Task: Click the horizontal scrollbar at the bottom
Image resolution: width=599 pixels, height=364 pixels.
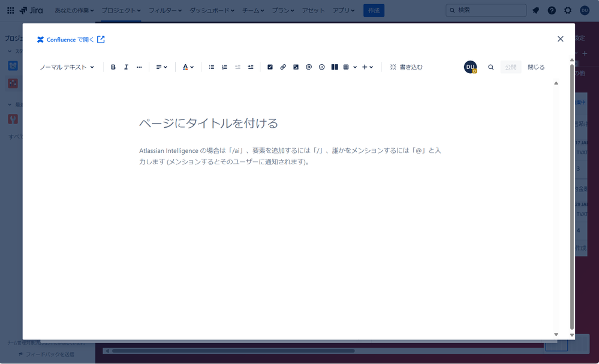Action: pyautogui.click(x=233, y=351)
